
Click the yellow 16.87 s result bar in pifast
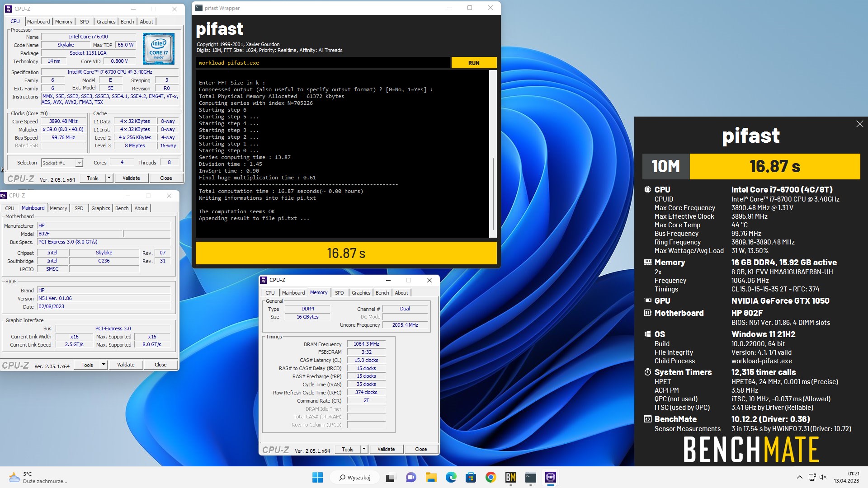click(346, 253)
